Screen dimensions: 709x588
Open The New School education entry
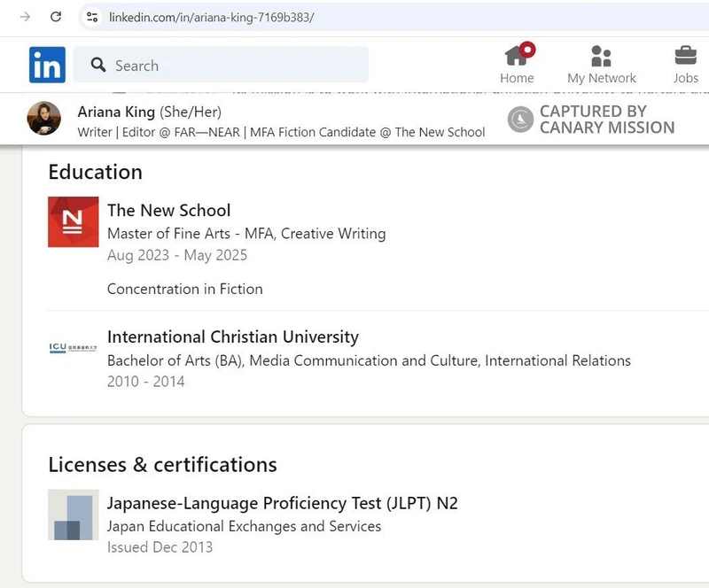(x=168, y=211)
